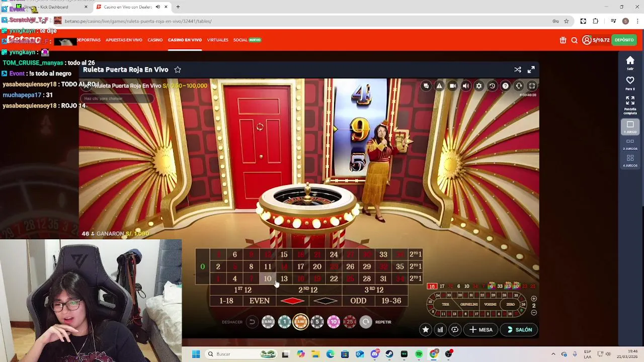The width and height of the screenshot is (644, 362).
Task: Click the shuffle random game icon
Action: (518, 70)
